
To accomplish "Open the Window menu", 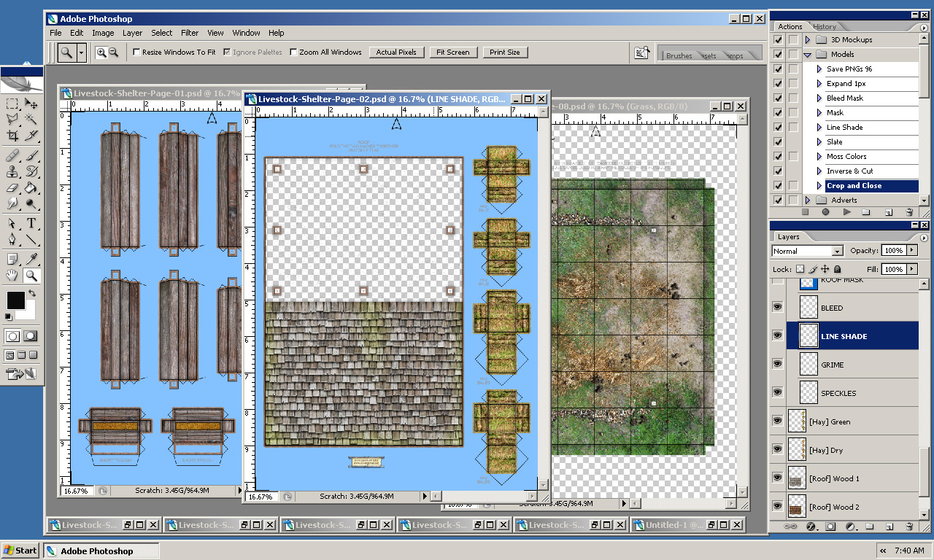I will tap(246, 33).
